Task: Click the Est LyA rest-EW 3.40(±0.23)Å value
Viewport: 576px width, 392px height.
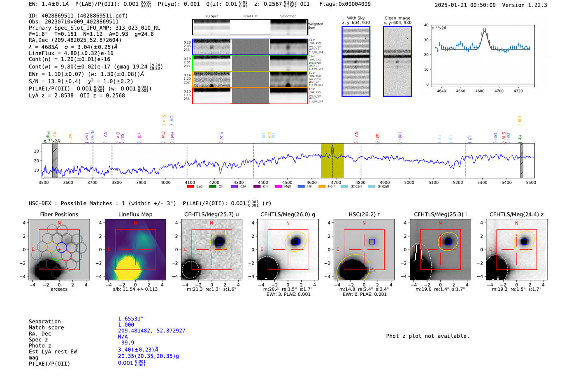Action: [x=138, y=350]
